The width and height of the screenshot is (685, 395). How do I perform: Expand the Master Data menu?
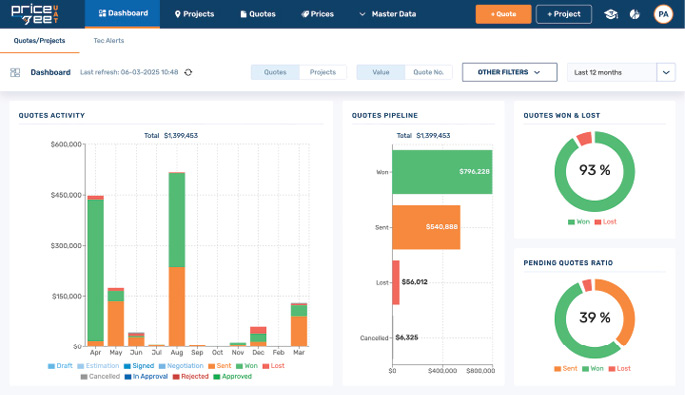pyautogui.click(x=387, y=14)
